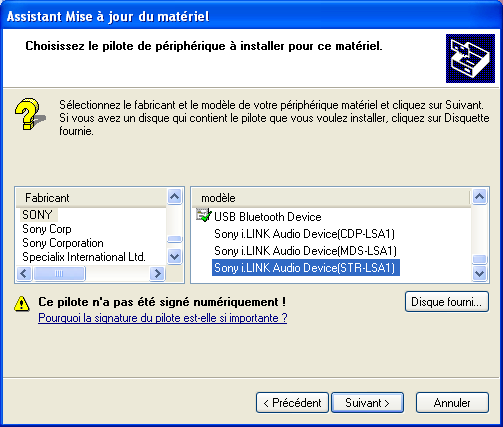Click up arrow of Fabricant list scrollbar

tap(175, 196)
